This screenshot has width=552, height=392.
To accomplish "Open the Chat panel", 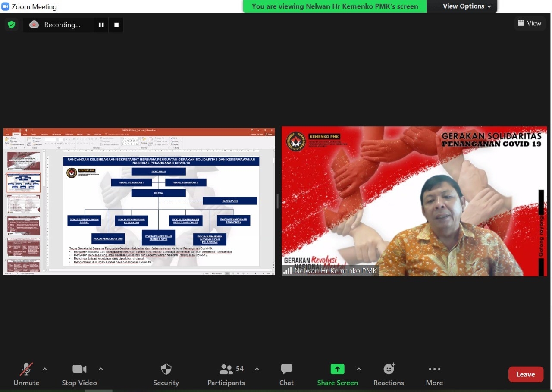I will [x=286, y=374].
